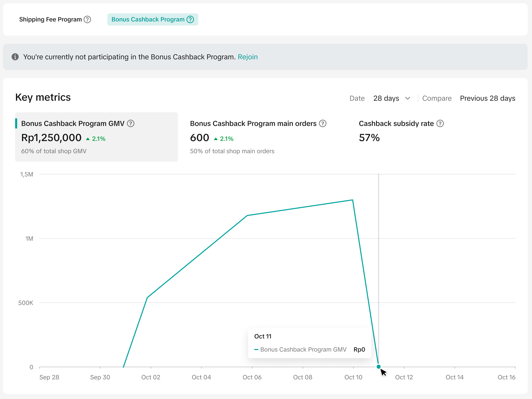Image resolution: width=532 pixels, height=399 pixels.
Task: Click info icon in the notification banner
Action: point(15,57)
